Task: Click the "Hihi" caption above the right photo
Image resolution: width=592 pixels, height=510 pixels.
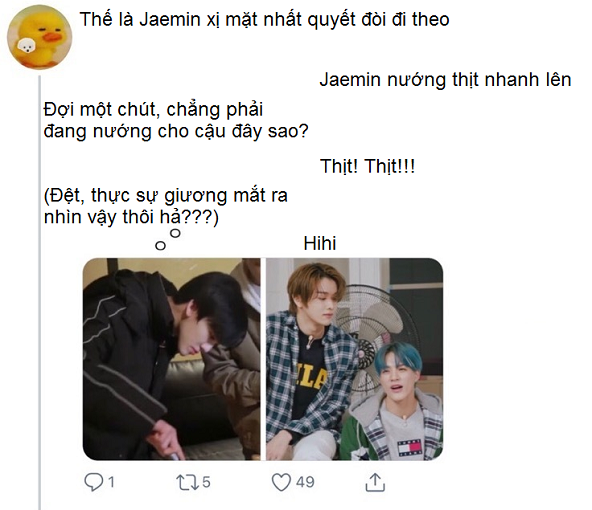Action: (320, 243)
